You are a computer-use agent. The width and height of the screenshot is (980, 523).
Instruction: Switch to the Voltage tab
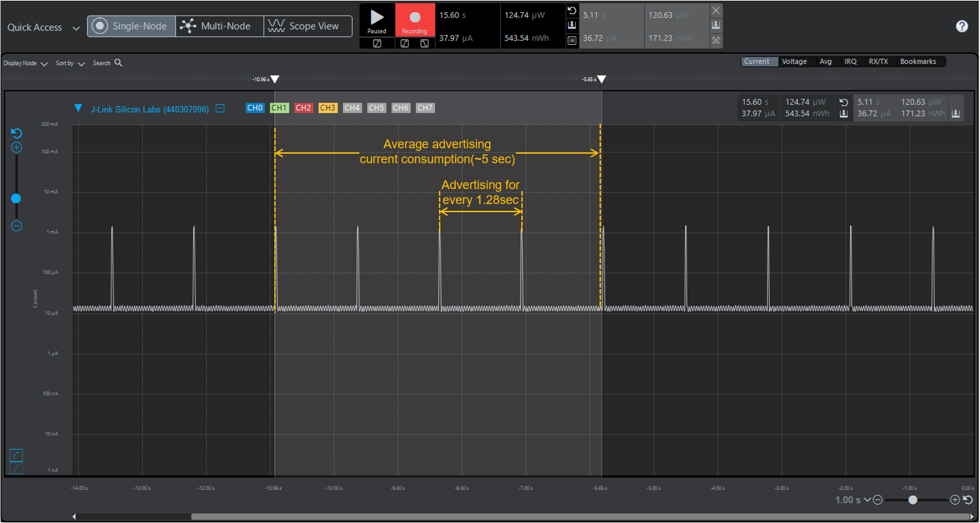coord(794,62)
